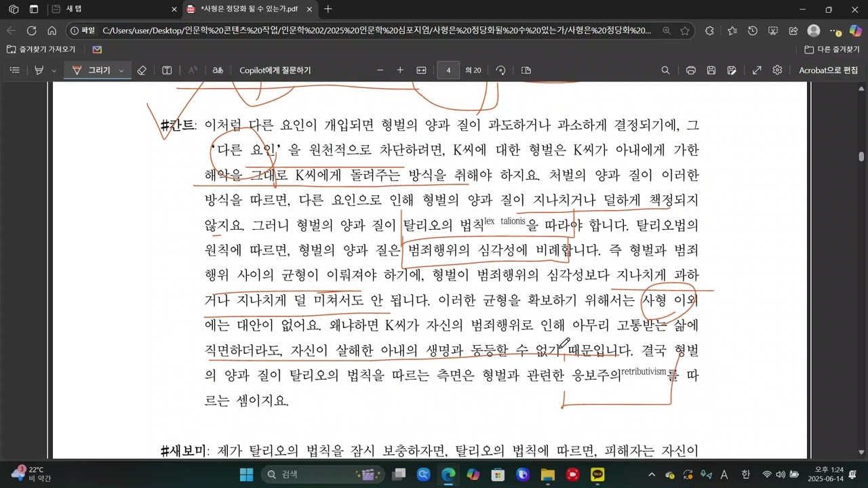Open the weather widget showing 22°C
The width and height of the screenshot is (868, 488).
pyautogui.click(x=31, y=474)
